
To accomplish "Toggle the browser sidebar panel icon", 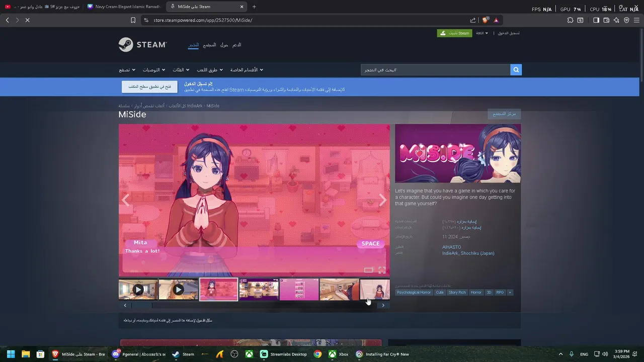I will coord(596,20).
